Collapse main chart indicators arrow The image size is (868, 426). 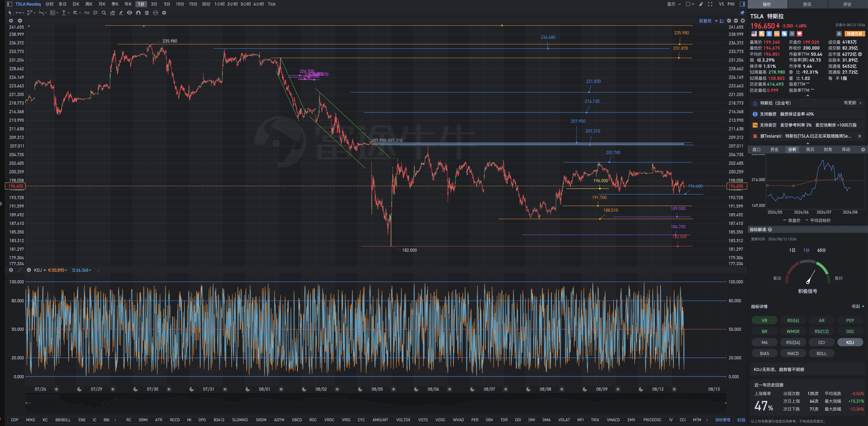(x=20, y=21)
